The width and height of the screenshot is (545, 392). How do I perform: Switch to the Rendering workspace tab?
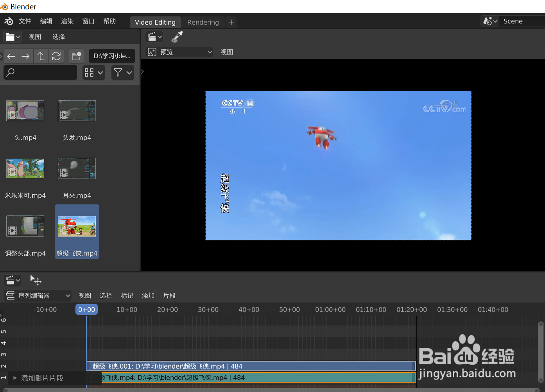point(203,22)
